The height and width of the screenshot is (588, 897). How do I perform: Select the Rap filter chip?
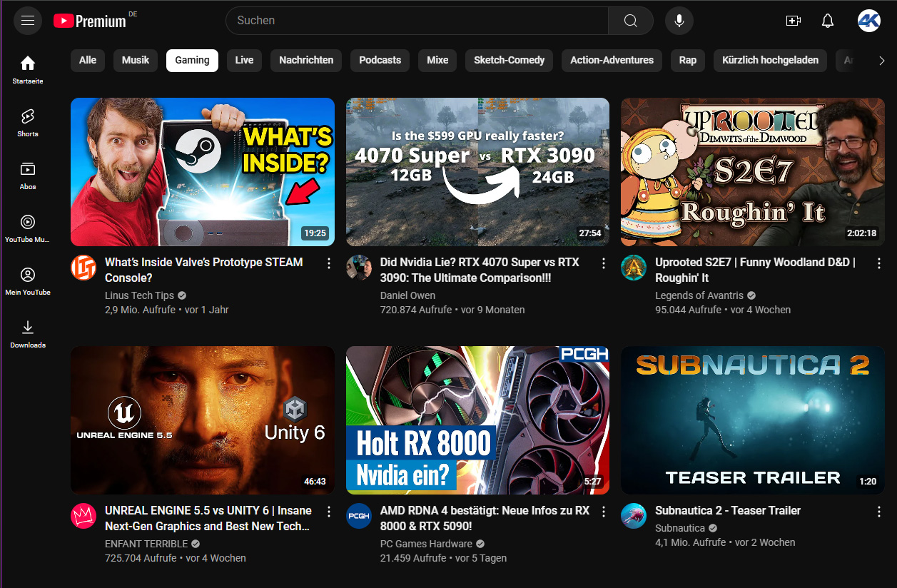[688, 61]
